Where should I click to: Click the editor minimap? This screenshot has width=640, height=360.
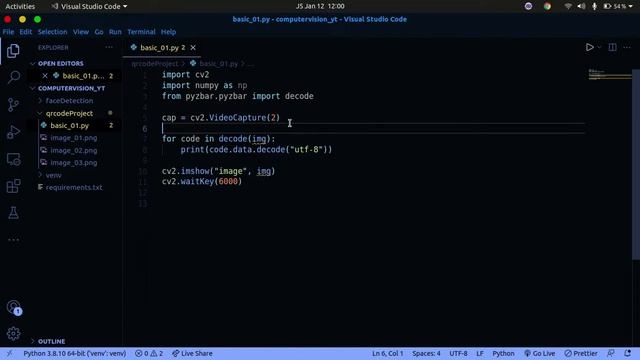[x=609, y=75]
